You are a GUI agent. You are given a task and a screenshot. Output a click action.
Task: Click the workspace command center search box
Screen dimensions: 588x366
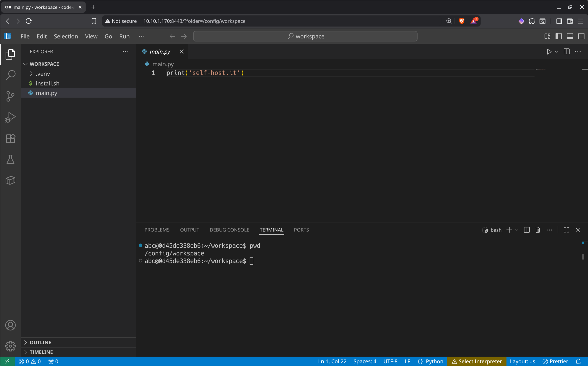coord(305,36)
